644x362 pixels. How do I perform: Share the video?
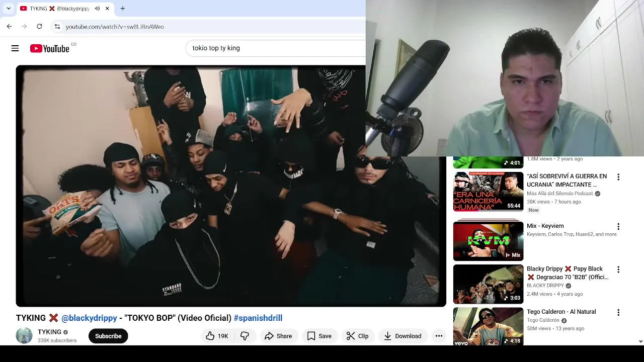pos(278,336)
